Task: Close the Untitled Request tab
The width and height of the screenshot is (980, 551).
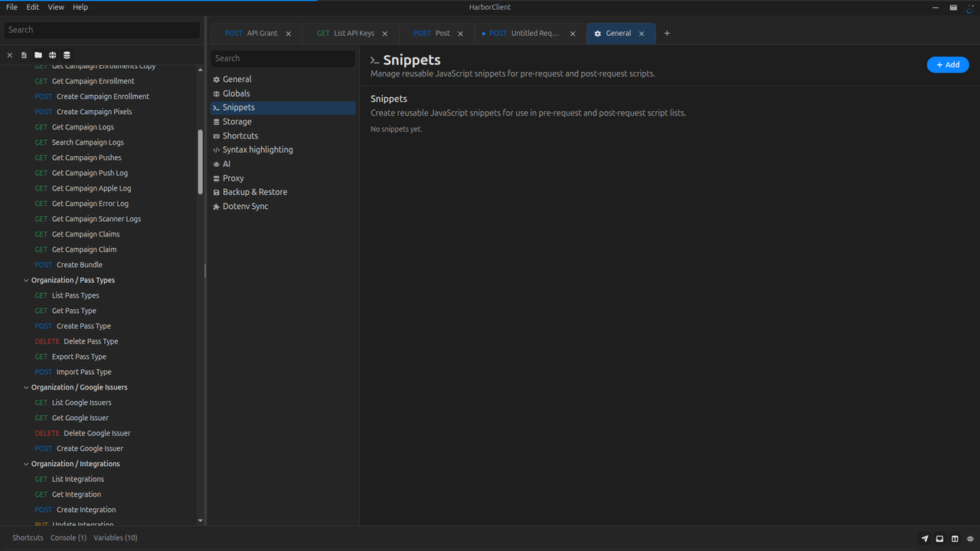Action: pos(573,34)
